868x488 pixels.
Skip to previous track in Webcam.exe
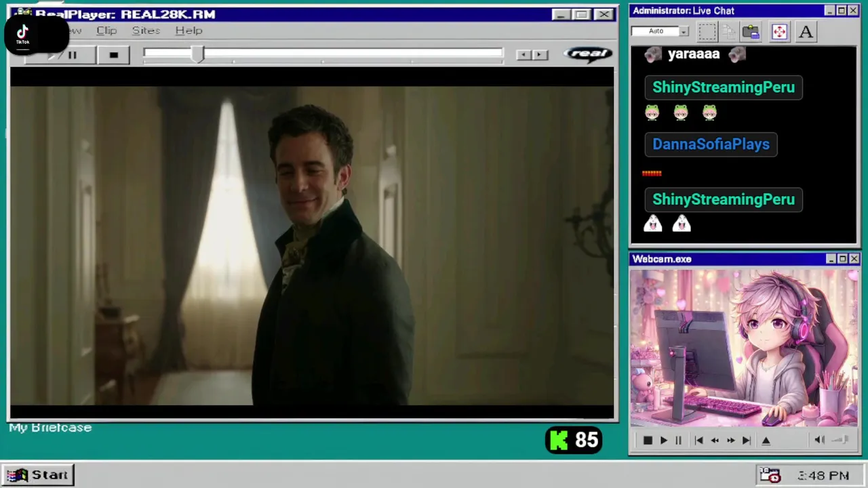698,441
